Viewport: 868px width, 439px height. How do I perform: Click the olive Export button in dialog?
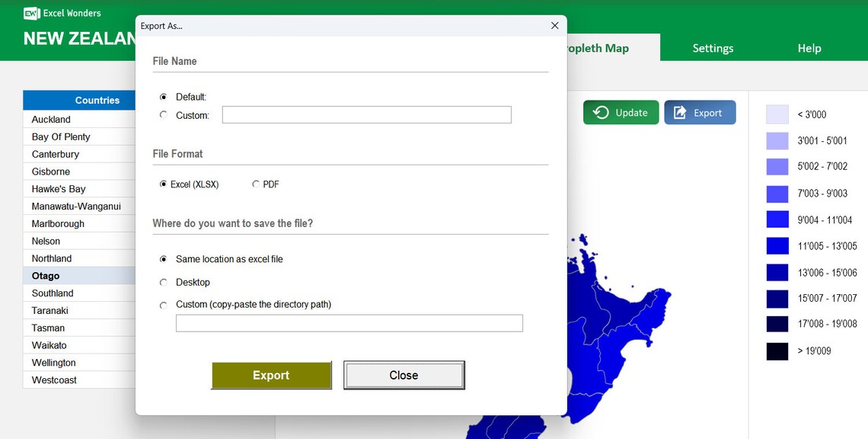tap(271, 375)
